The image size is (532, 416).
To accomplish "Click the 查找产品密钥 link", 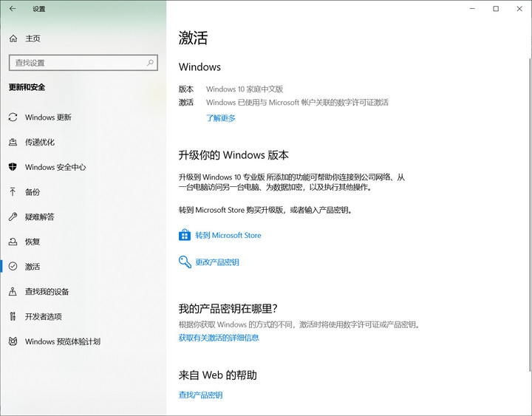I will (200, 395).
